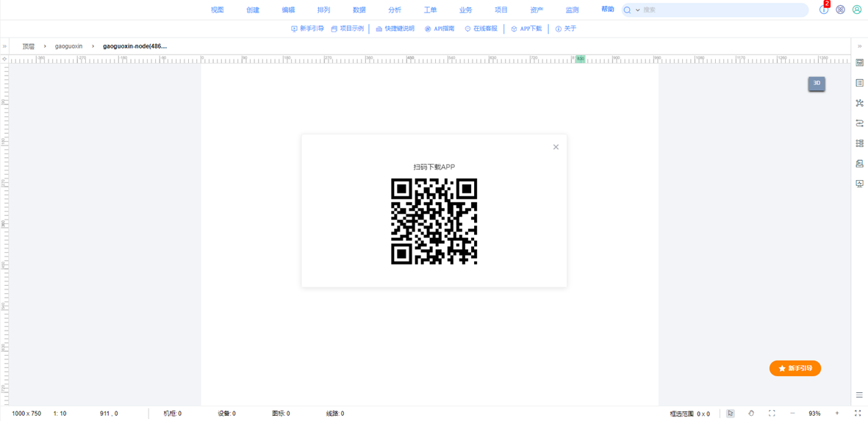Screen dimensions: 868x421
Task: Launch 新手引导 from the help toolbar
Action: pyautogui.click(x=308, y=29)
